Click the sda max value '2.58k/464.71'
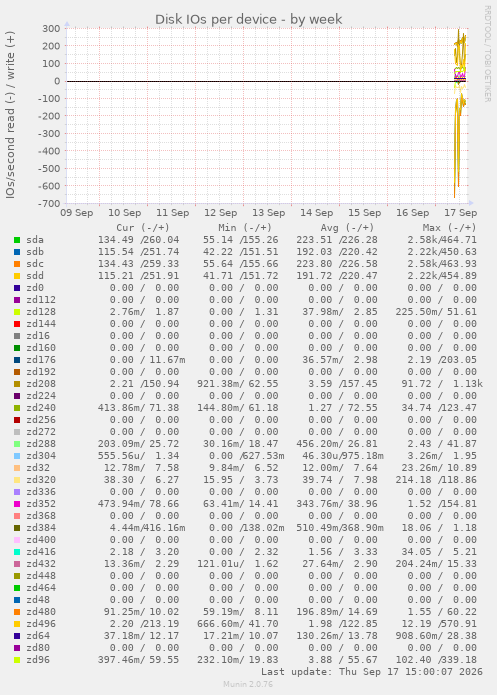 coord(442,240)
